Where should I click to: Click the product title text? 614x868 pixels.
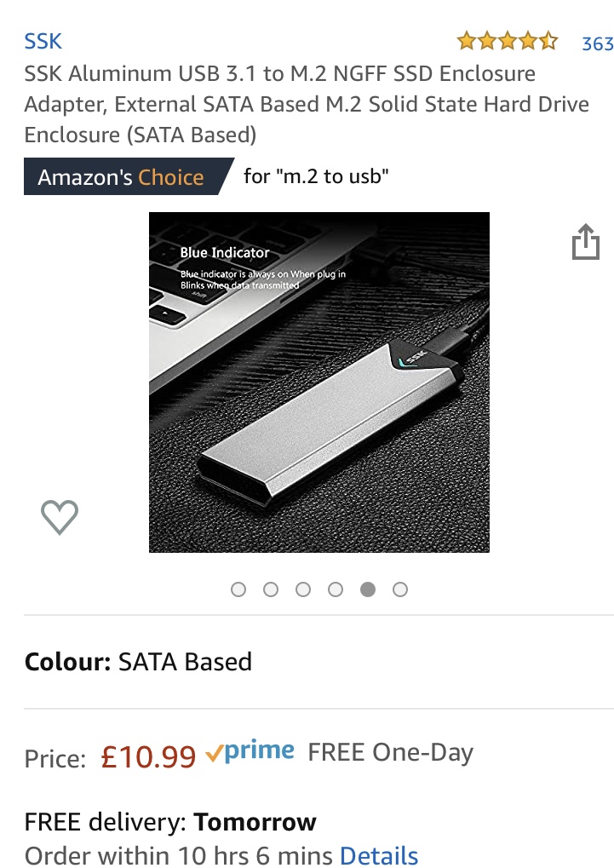point(307,104)
